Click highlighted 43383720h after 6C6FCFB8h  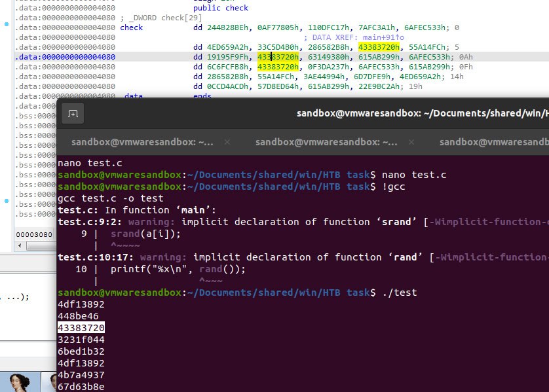coord(278,67)
